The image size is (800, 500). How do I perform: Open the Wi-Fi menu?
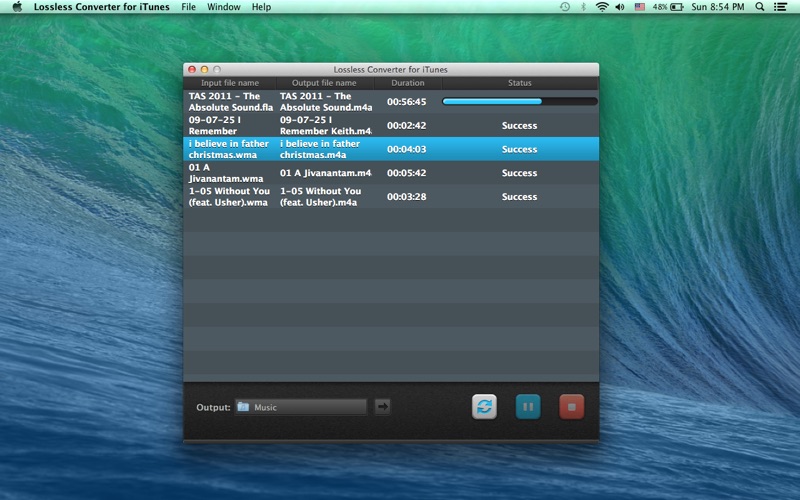602,7
